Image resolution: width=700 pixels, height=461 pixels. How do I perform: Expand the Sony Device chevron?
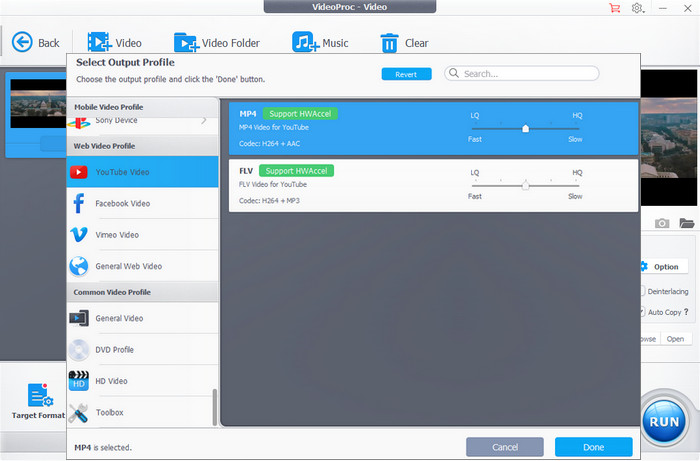[x=204, y=120]
